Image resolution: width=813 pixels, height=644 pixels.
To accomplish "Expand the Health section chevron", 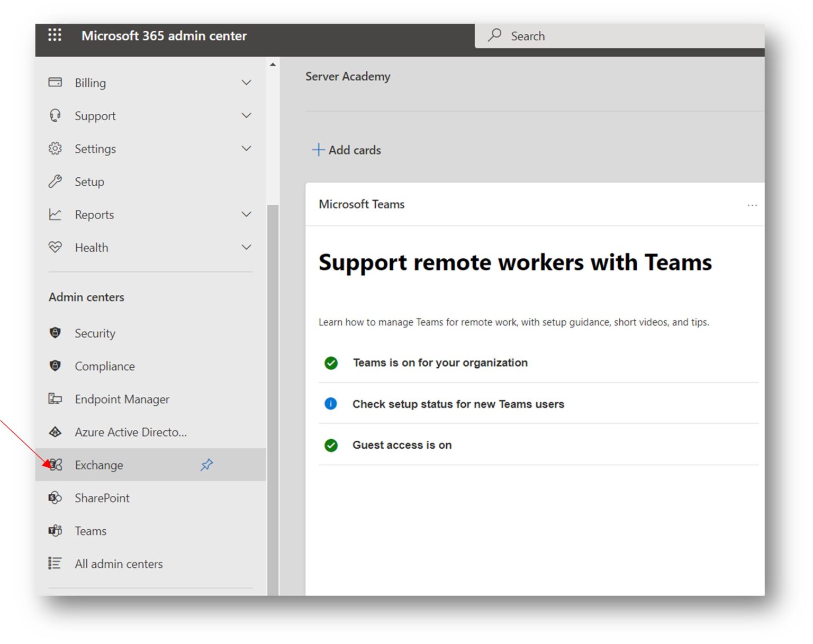I will (246, 247).
